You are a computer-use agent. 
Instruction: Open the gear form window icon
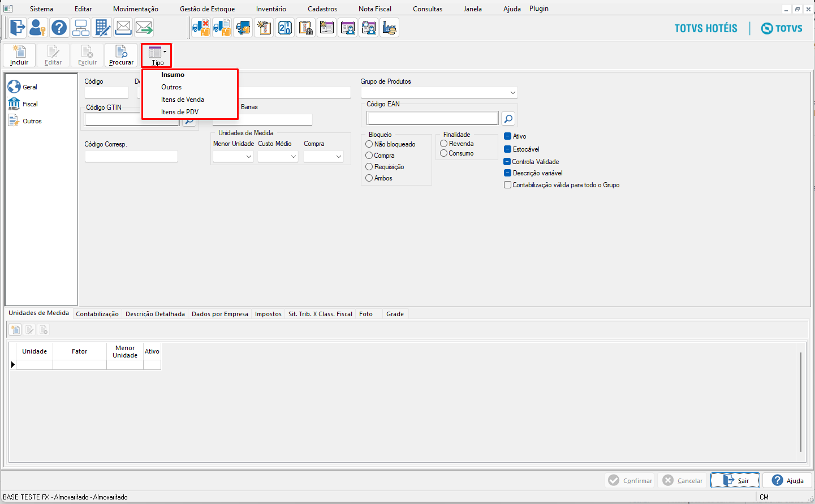pyautogui.click(x=326, y=27)
